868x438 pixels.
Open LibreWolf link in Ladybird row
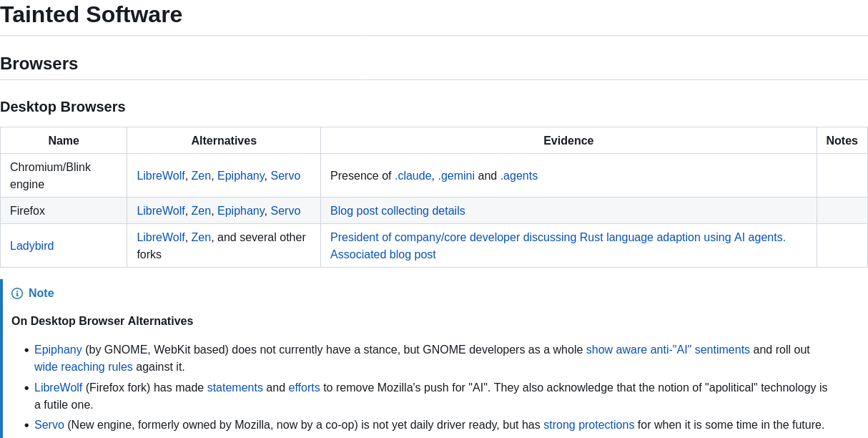[161, 237]
